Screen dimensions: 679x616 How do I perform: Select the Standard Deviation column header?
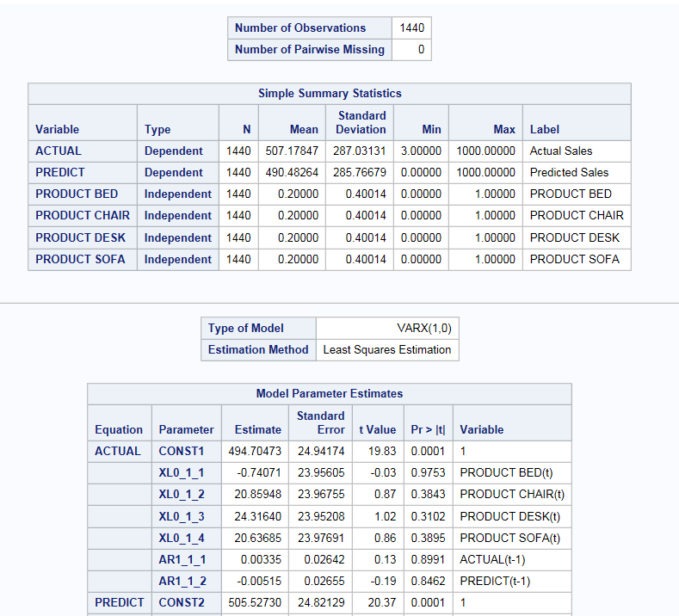tap(361, 122)
